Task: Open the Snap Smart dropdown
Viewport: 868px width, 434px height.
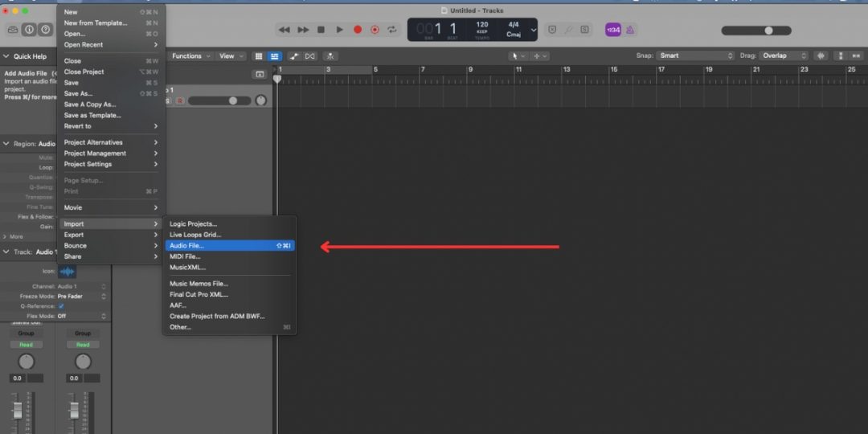Action: tap(695, 56)
